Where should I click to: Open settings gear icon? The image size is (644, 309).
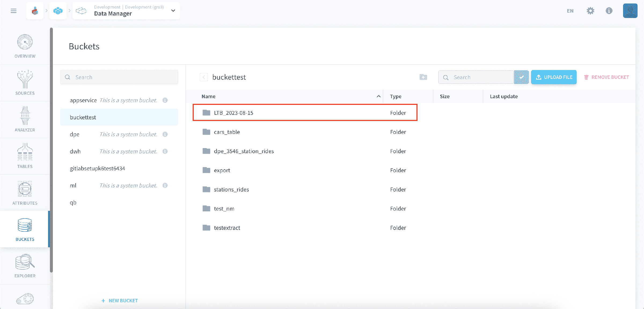click(590, 11)
